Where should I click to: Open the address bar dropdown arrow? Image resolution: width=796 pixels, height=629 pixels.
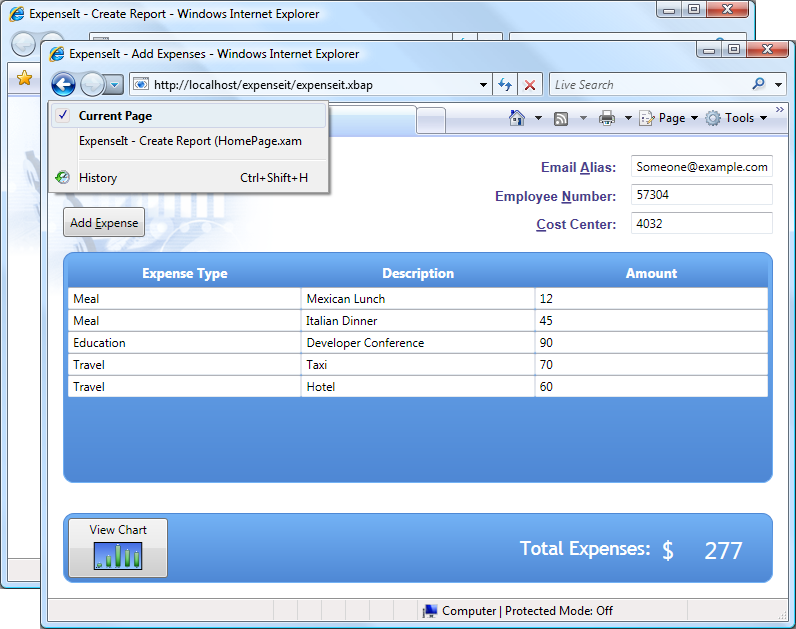pos(484,85)
